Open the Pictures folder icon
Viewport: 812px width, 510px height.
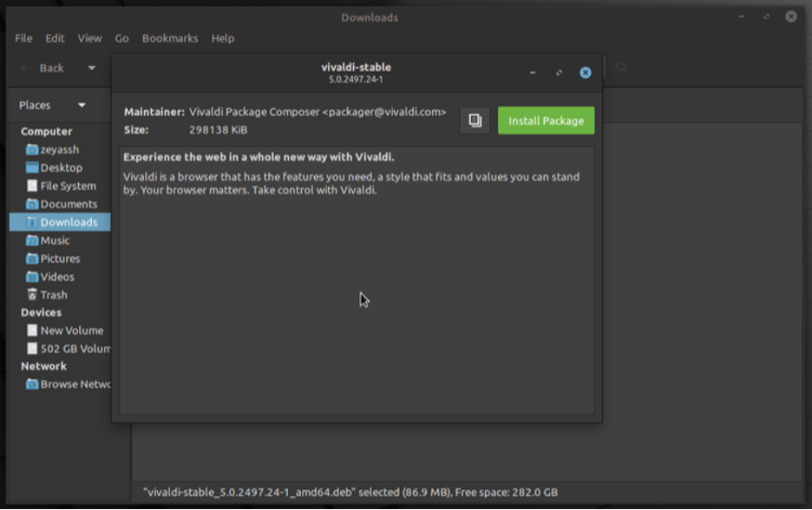click(32, 258)
